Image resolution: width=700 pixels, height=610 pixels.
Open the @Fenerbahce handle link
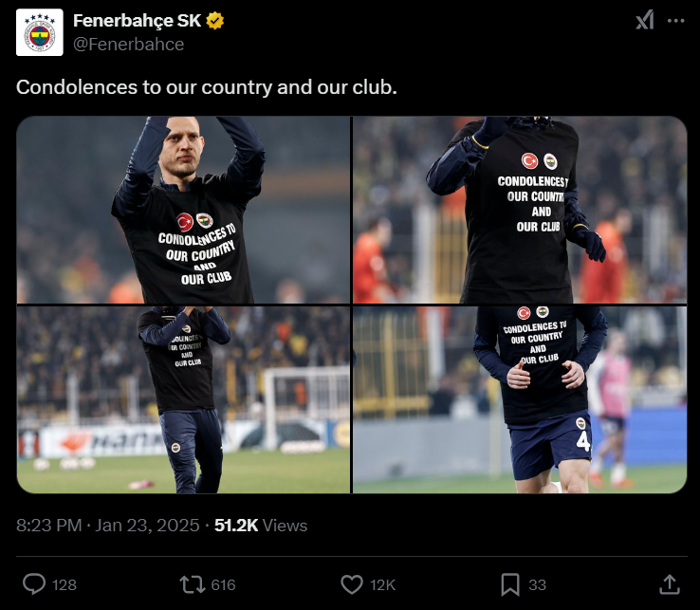pos(128,44)
